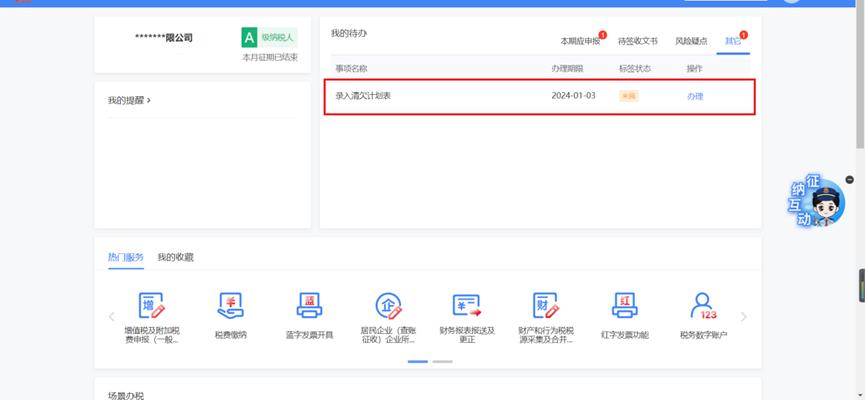
Task: Open 税务数字账户 icon
Action: (x=704, y=305)
